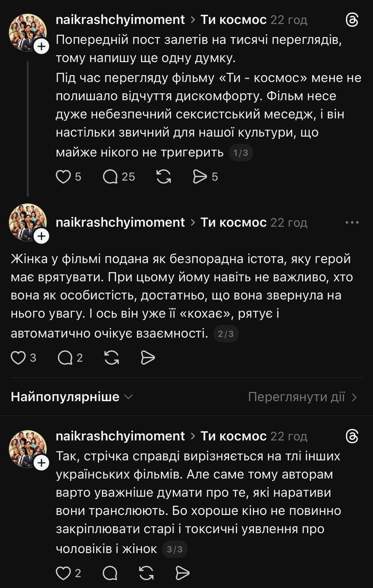
Task: Open Ти космос topic in second post
Action: [x=233, y=222]
